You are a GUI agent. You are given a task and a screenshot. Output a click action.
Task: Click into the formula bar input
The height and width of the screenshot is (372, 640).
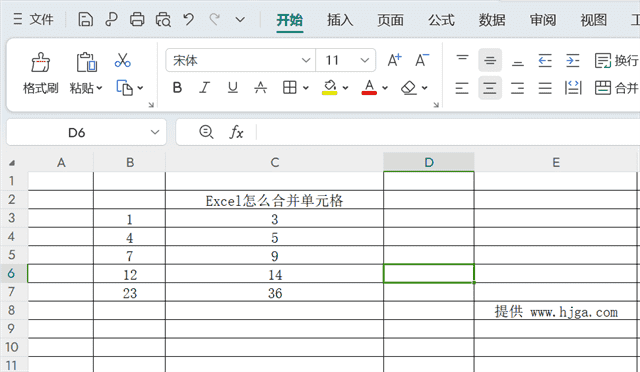click(x=448, y=132)
